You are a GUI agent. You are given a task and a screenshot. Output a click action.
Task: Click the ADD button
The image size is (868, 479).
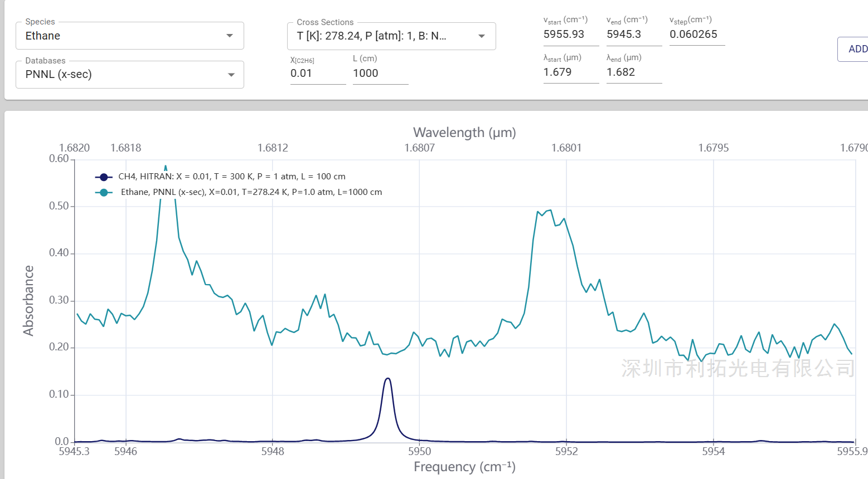click(854, 49)
